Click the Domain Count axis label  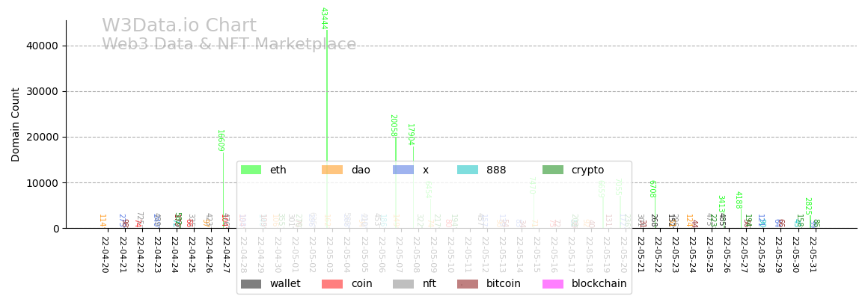pos(16,124)
